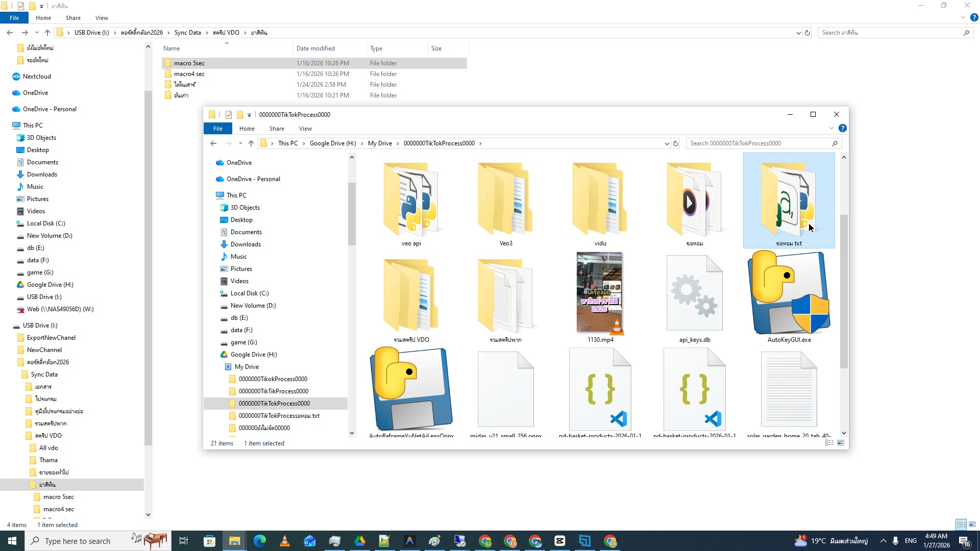
Task: Open the veo api folder
Action: coord(411,199)
